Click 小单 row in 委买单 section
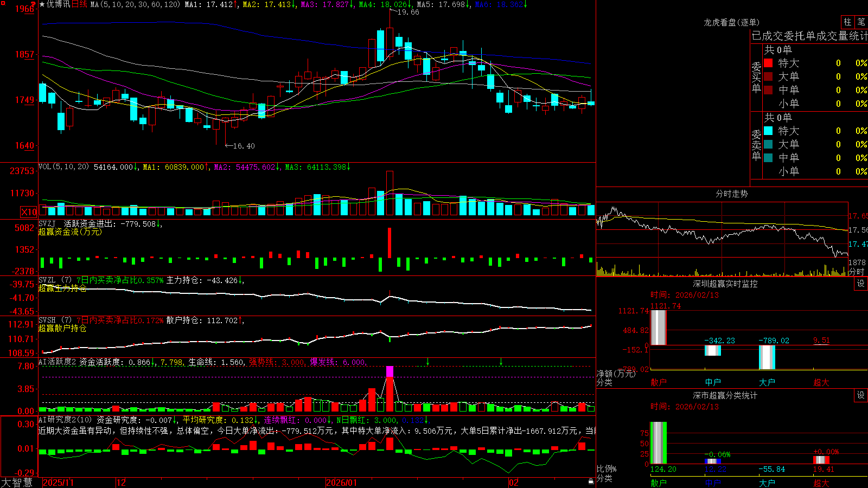Image resolution: width=868 pixels, height=488 pixels. click(x=814, y=104)
